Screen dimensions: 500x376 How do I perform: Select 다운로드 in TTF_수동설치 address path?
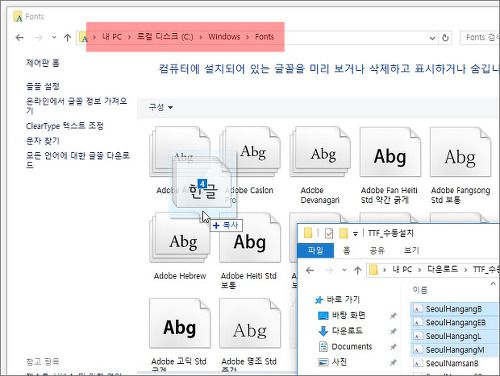coord(442,269)
